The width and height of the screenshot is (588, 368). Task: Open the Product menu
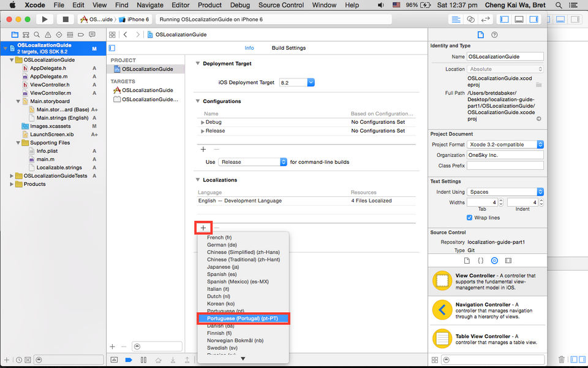[x=209, y=6]
